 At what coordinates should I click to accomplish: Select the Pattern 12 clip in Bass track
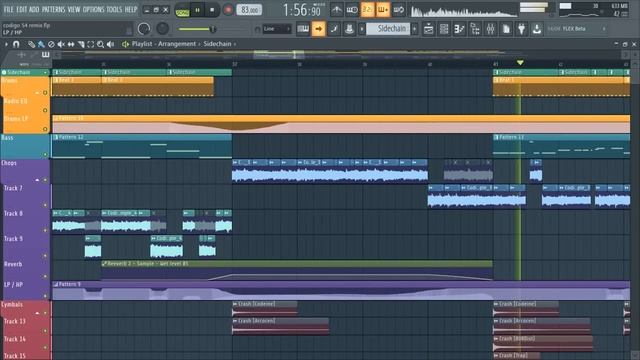pos(142,146)
